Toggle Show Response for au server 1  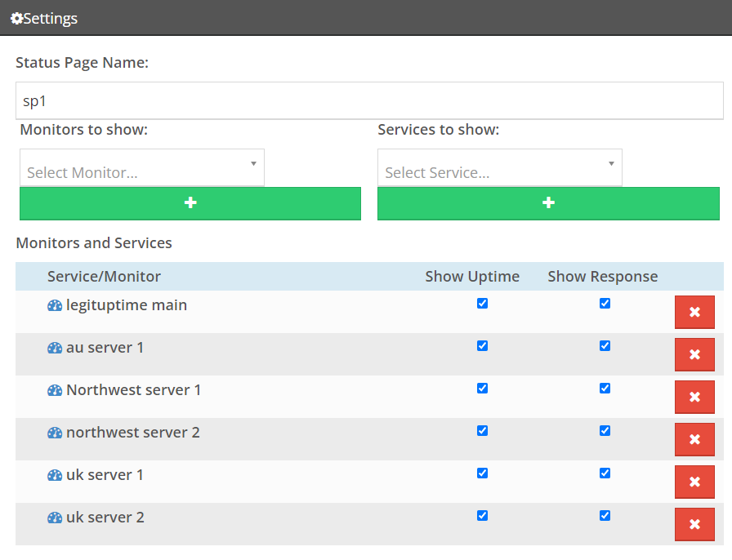(x=605, y=346)
